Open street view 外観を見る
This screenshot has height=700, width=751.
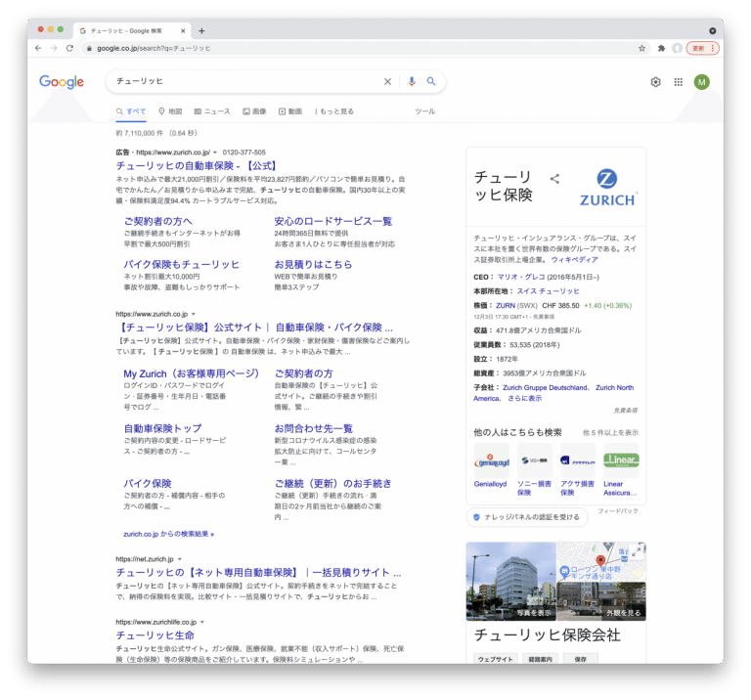(x=601, y=601)
